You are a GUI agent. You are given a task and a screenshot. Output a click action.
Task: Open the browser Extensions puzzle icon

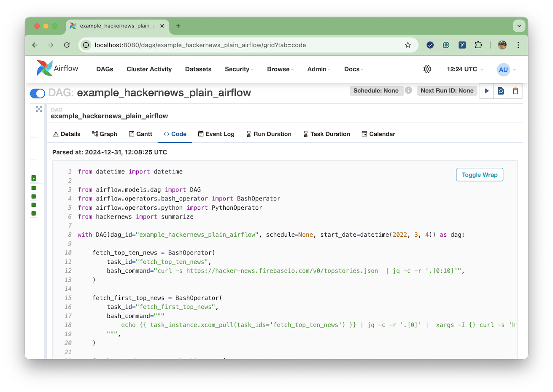tap(478, 45)
